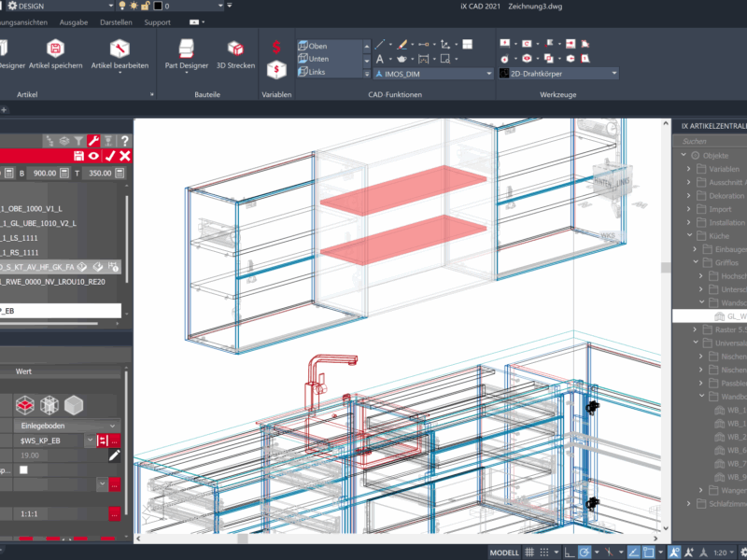This screenshot has width=747, height=560.
Task: Toggle the eye visibility icon in red header
Action: click(x=94, y=156)
